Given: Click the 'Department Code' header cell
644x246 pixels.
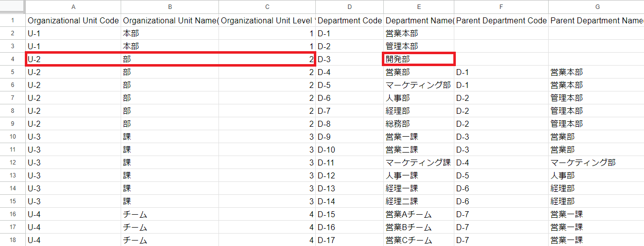Looking at the screenshot, I should [x=349, y=21].
